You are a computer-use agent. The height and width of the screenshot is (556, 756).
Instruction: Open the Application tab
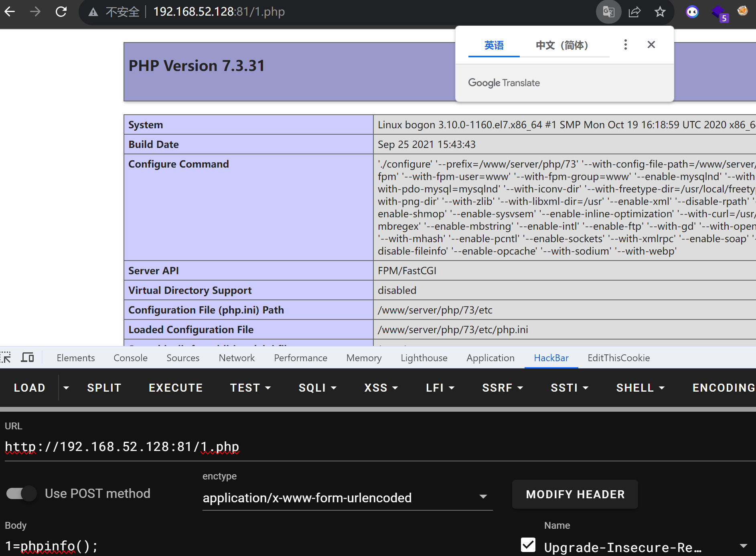490,358
